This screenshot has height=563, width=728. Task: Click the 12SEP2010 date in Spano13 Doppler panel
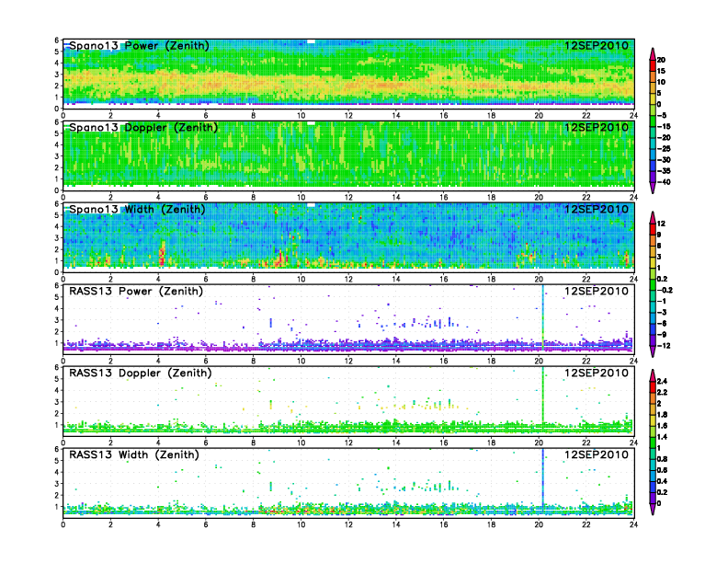click(x=597, y=127)
